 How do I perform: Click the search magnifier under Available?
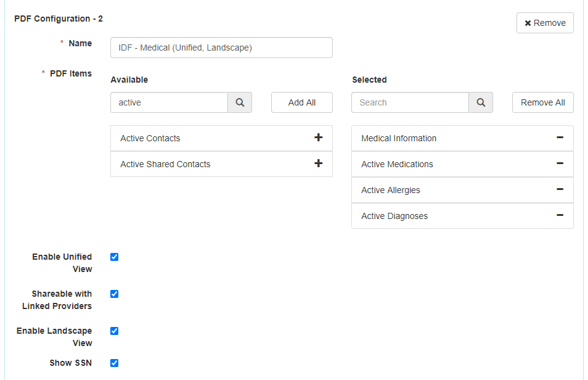[239, 102]
